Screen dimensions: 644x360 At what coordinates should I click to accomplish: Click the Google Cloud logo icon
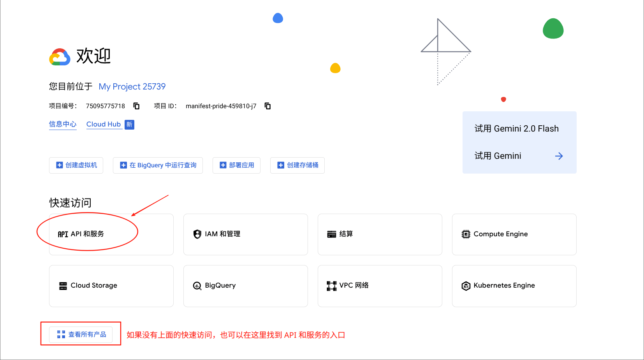click(x=60, y=57)
